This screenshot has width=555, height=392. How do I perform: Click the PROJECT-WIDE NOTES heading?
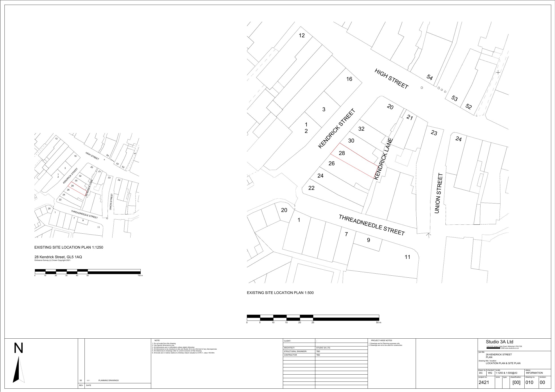(381, 340)
